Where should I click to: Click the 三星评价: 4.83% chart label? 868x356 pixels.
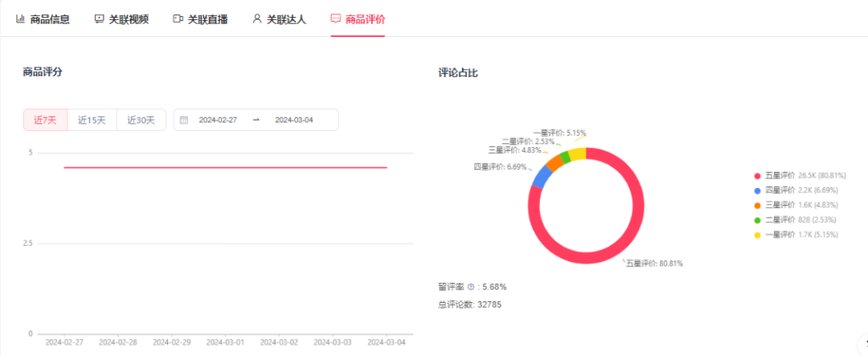515,149
